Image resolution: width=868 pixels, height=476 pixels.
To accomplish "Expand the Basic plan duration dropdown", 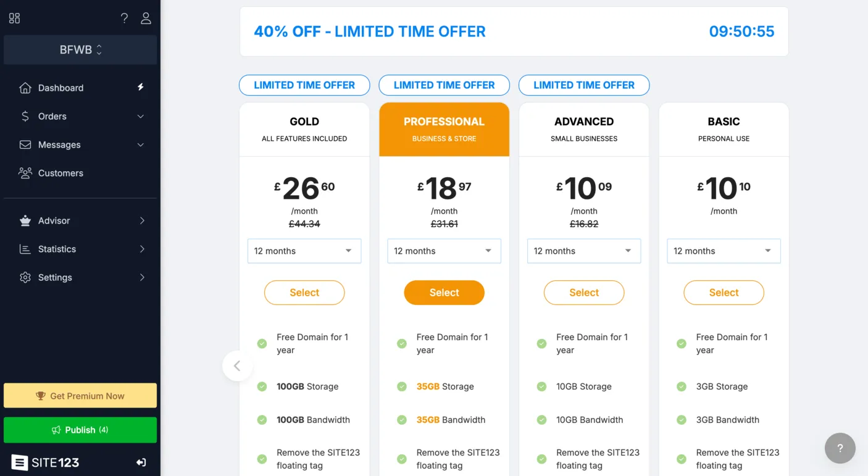I will click(x=723, y=251).
